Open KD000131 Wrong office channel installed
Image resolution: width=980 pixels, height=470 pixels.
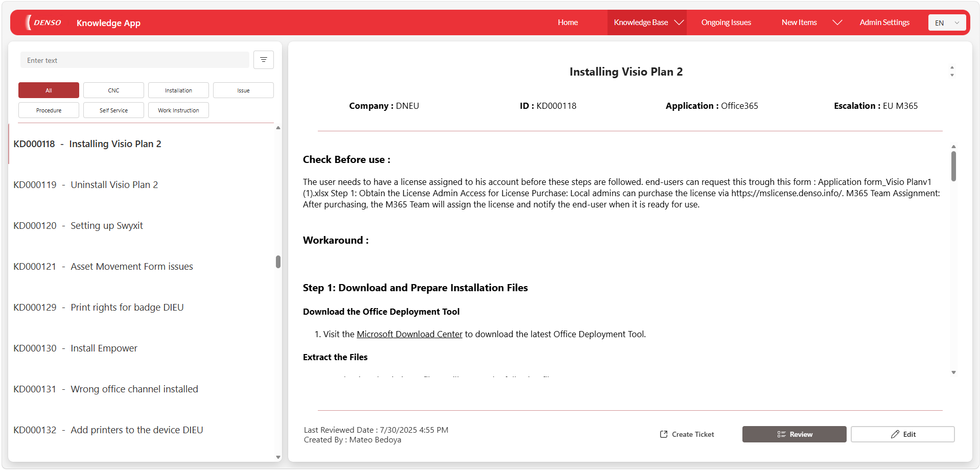pos(141,389)
